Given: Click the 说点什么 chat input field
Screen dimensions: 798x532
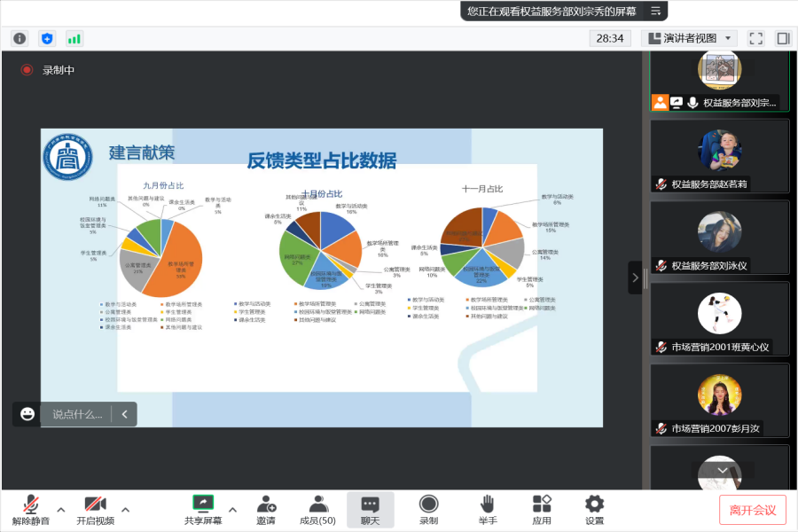Looking at the screenshot, I should coord(77,414).
